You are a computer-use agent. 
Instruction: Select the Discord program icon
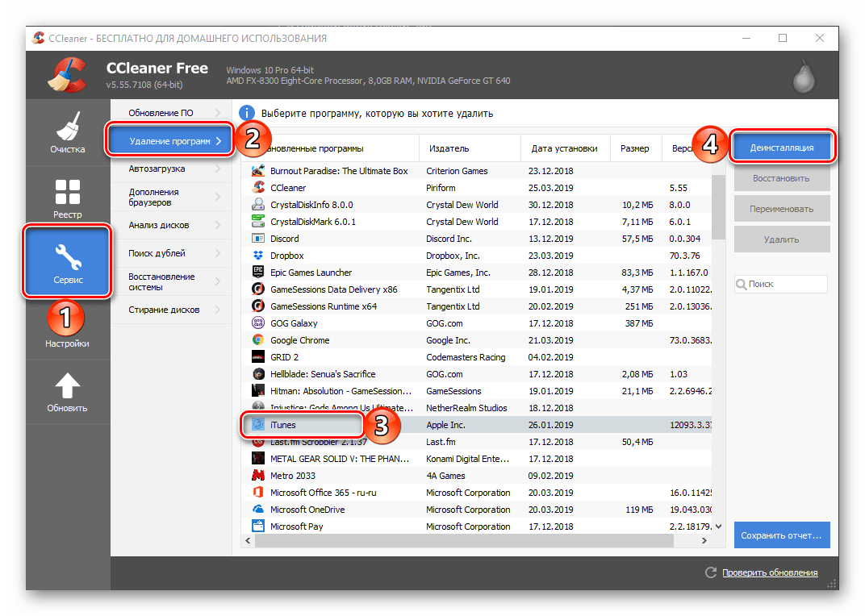[x=258, y=239]
